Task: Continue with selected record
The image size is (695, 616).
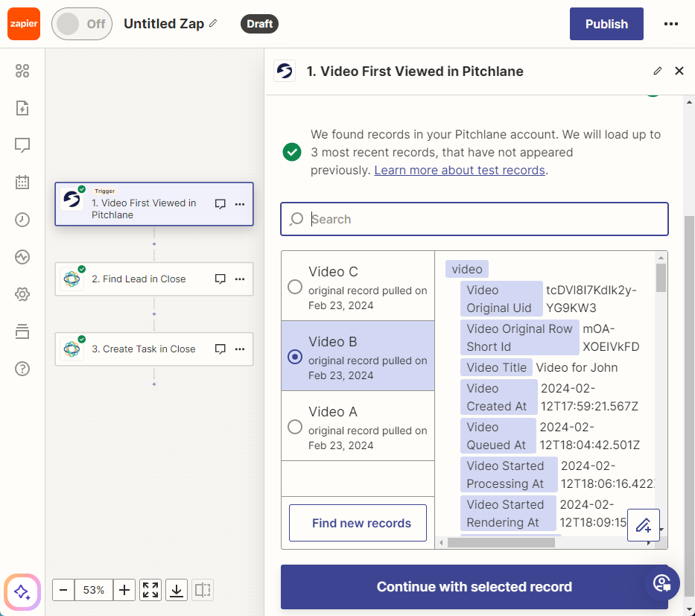Action: 475,587
